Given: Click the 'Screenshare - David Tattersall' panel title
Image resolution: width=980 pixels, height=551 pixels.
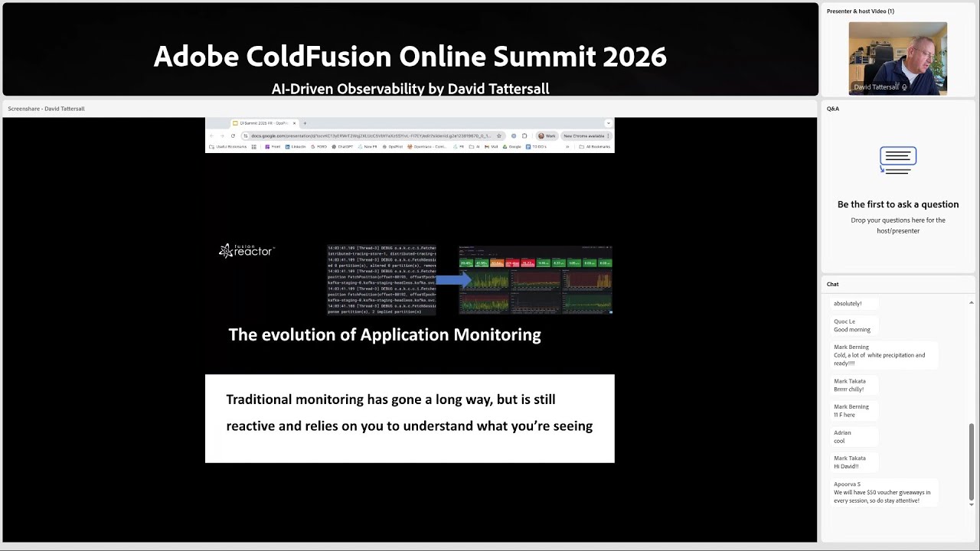Looking at the screenshot, I should [46, 109].
